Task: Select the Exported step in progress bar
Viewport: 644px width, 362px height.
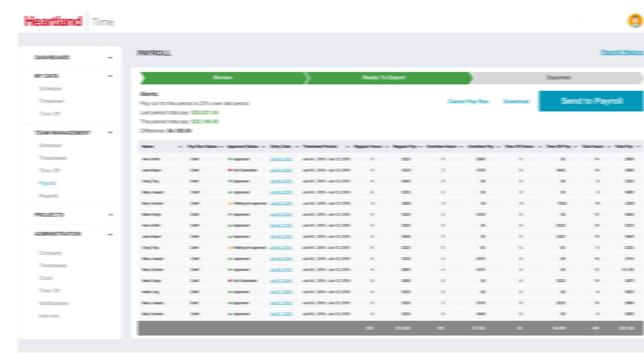Action: click(558, 78)
